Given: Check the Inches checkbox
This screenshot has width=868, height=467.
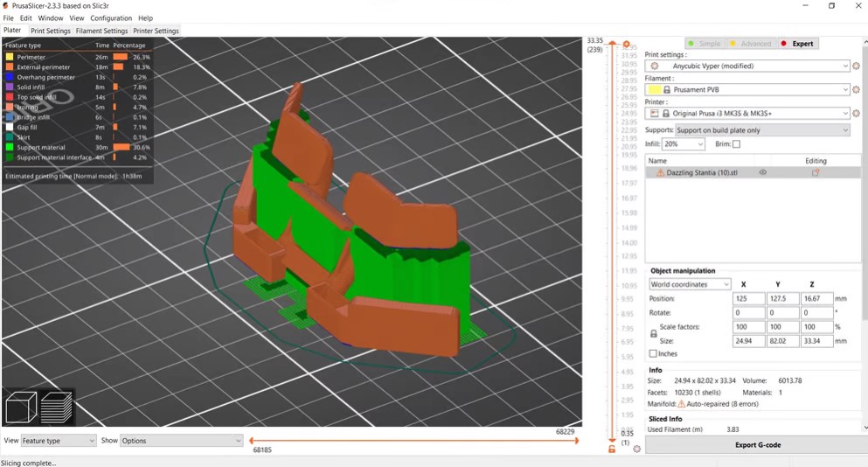Looking at the screenshot, I should point(653,353).
